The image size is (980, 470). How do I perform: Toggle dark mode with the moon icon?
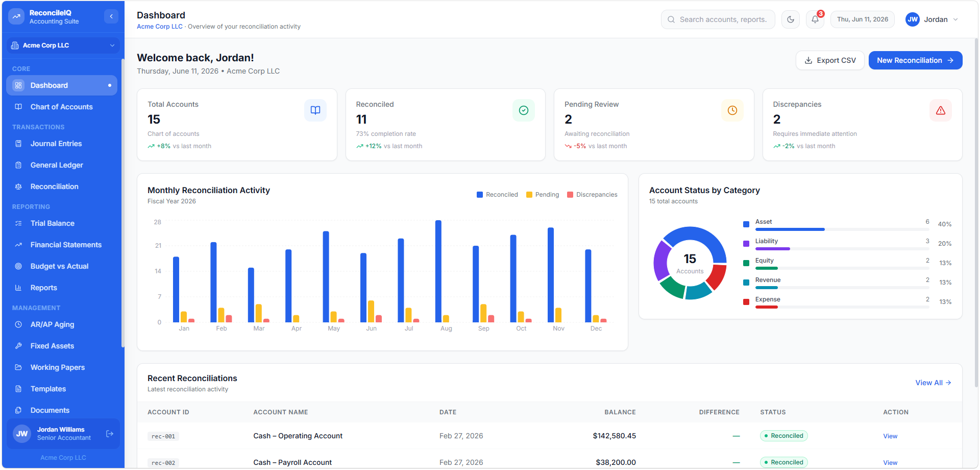[791, 19]
